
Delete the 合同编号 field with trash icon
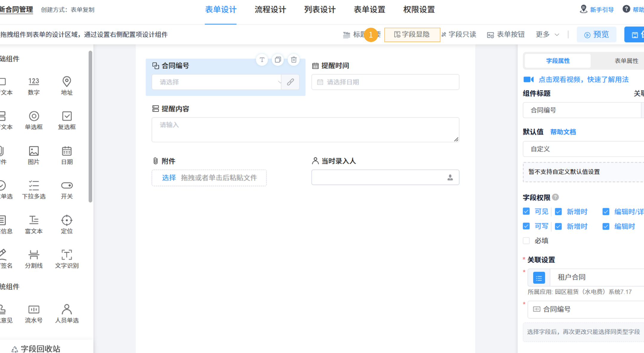pyautogui.click(x=294, y=60)
